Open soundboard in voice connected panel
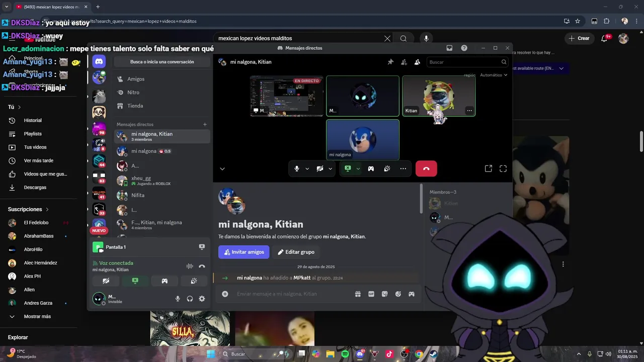This screenshot has height=362, width=644. [194, 281]
